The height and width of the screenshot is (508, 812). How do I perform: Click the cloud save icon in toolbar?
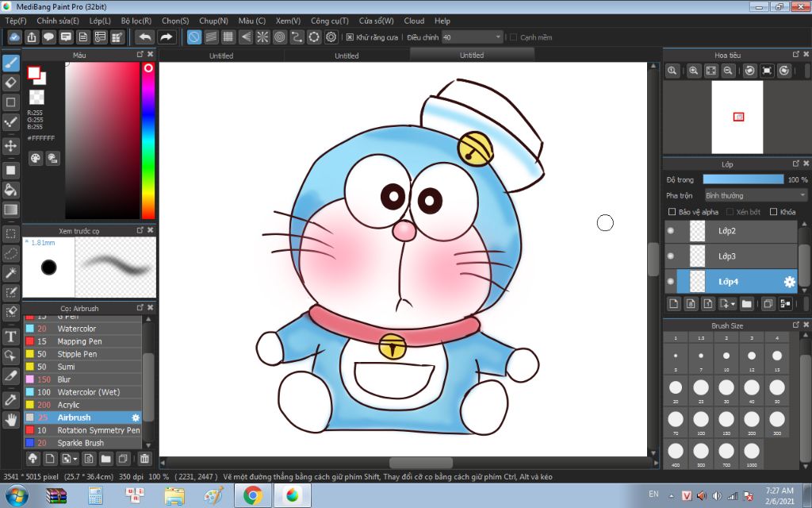14,37
